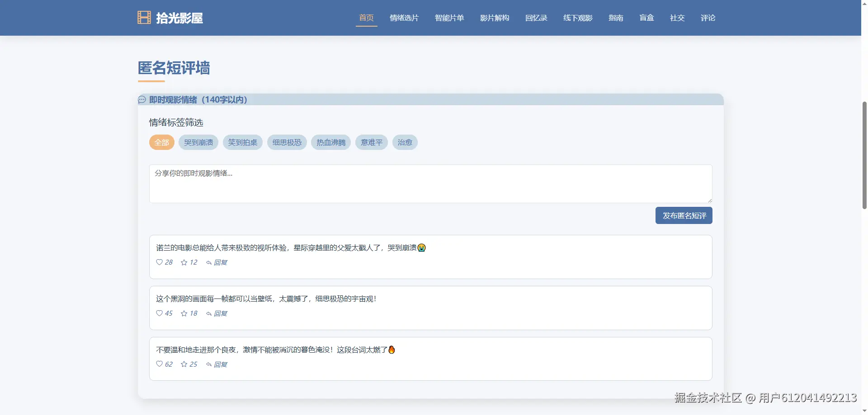Screen dimensions: 868x415
Task: Open the 线下观影 nav item
Action: point(578,18)
